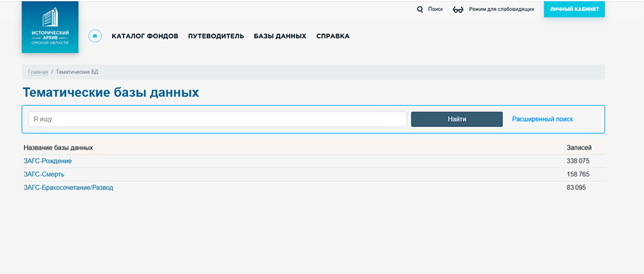Viewport: 644px width, 274px height.
Task: Click the Записей column header
Action: point(579,148)
